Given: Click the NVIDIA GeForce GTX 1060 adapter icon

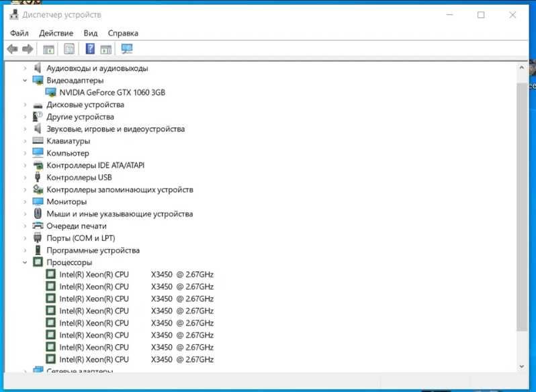Looking at the screenshot, I should [x=50, y=92].
